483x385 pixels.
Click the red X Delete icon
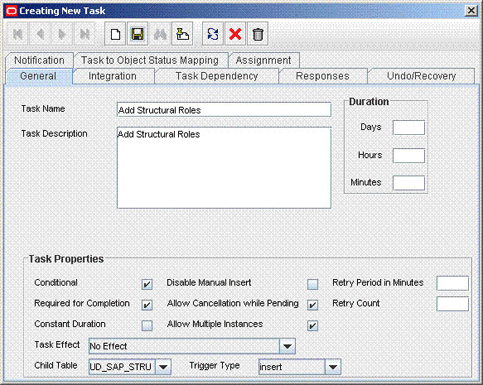tap(235, 34)
